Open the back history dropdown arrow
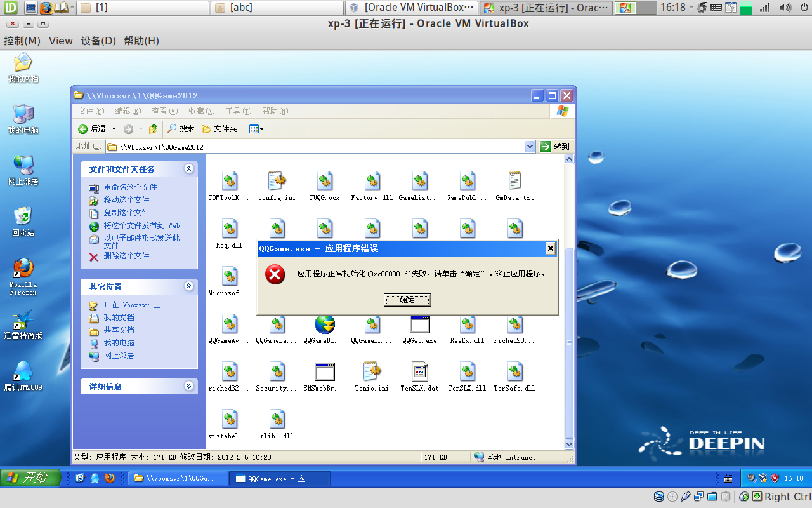Viewport: 812px width, 508px height. coord(114,129)
